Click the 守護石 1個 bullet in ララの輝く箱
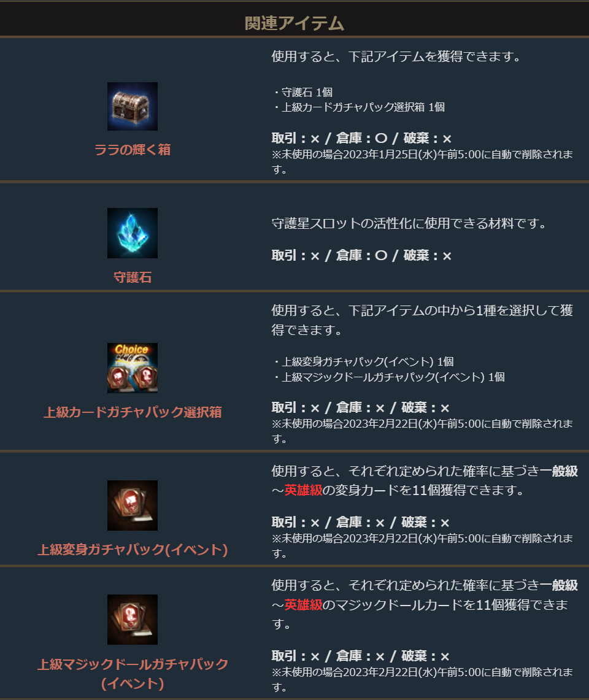The width and height of the screenshot is (589, 700). coord(303,93)
